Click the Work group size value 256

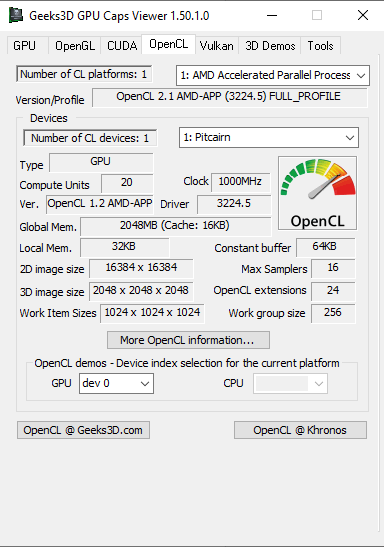point(333,313)
